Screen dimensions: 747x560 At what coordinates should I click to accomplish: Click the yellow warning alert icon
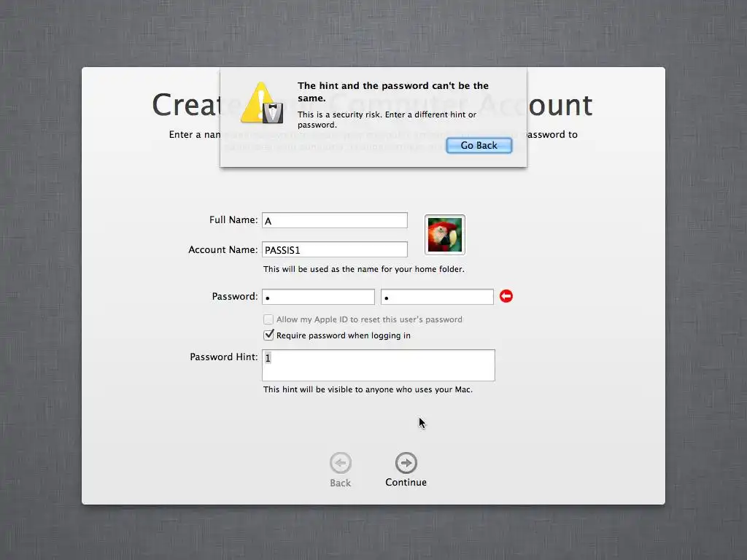[262, 102]
